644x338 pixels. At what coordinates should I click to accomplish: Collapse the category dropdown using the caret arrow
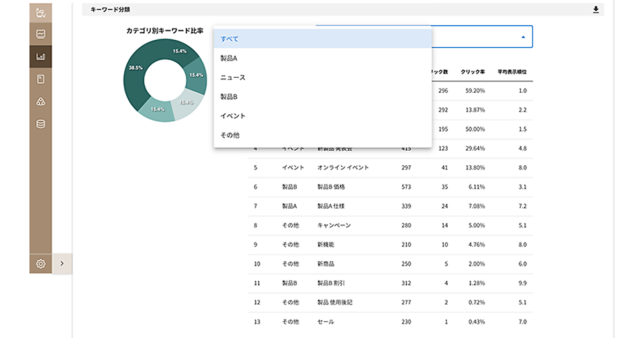[x=523, y=37]
